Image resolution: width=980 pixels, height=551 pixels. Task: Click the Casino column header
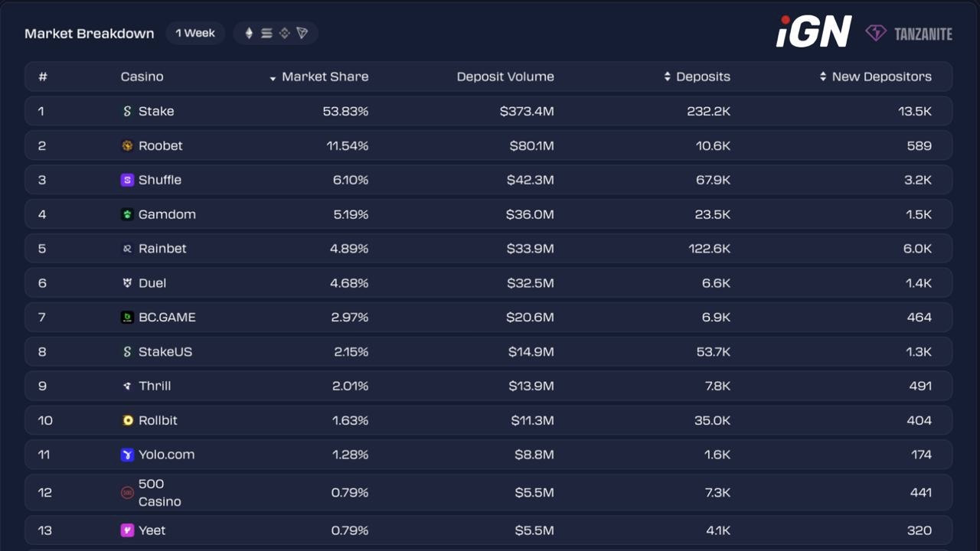tap(142, 77)
